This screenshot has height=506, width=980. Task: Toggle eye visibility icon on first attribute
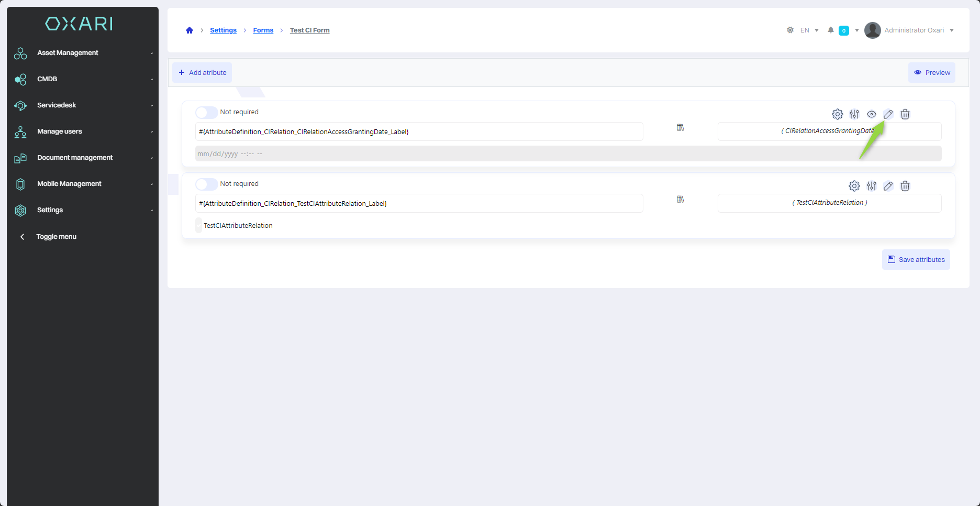[x=872, y=114]
